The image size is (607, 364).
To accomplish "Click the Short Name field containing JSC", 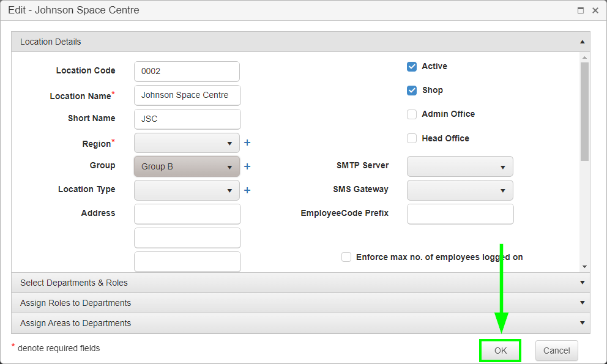I will (187, 119).
